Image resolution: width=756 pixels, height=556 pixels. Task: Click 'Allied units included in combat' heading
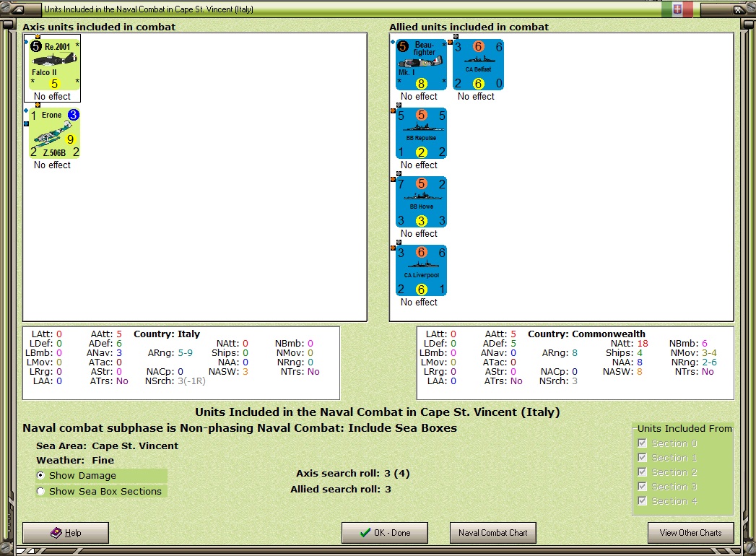pyautogui.click(x=469, y=27)
